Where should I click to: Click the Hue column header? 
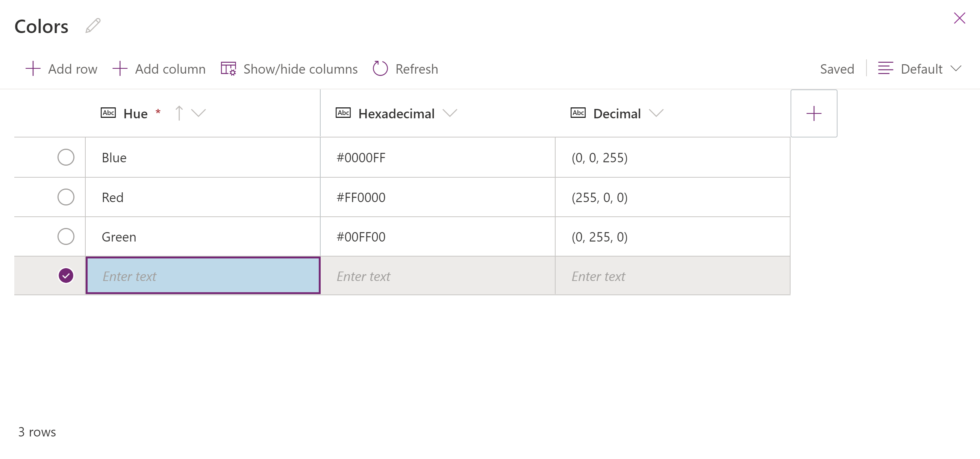(x=134, y=114)
